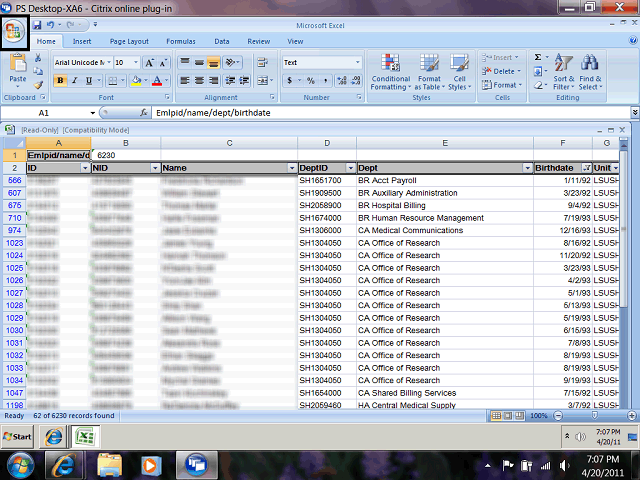Open Conditional Formatting options
Viewport: 640px width, 480px height.
click(390, 70)
